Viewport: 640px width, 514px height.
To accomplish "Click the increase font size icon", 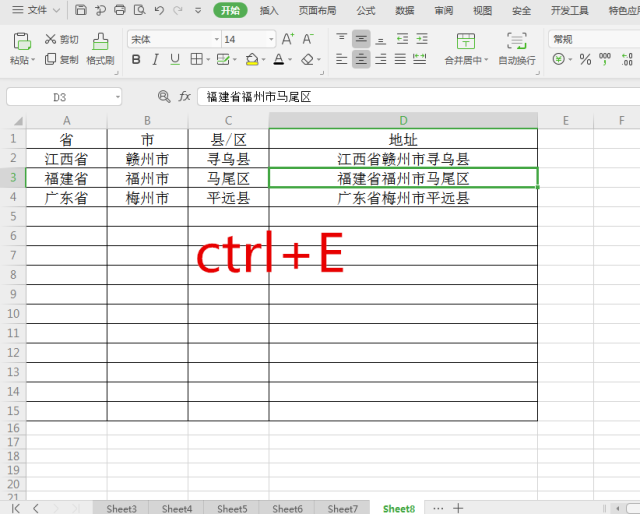I will tap(287, 39).
